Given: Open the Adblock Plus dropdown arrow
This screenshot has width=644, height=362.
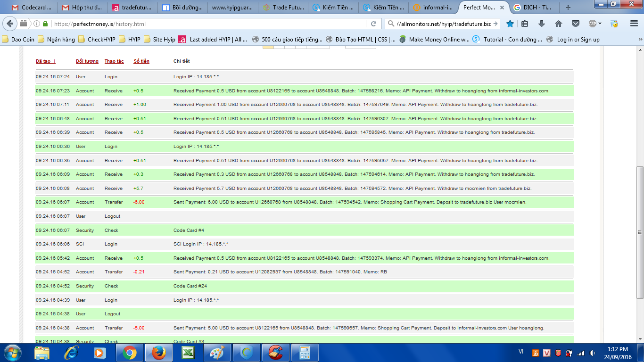Looking at the screenshot, I should tap(600, 24).
